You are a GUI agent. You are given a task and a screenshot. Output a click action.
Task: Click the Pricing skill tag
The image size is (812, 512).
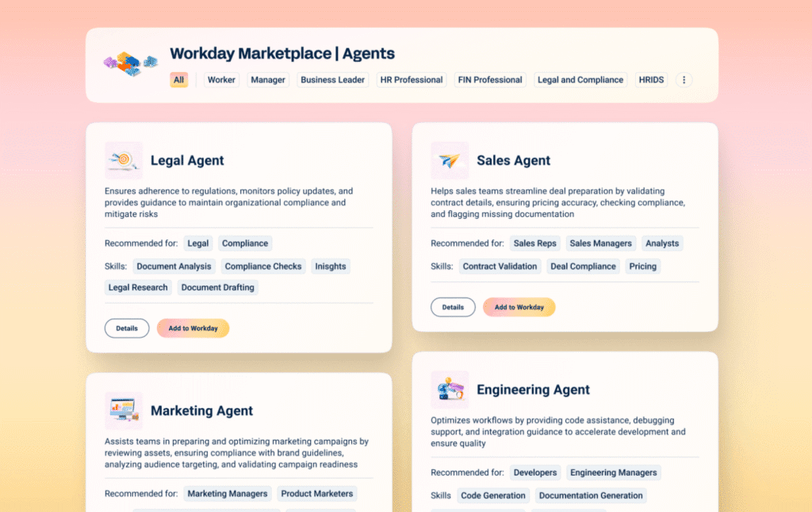click(x=642, y=266)
